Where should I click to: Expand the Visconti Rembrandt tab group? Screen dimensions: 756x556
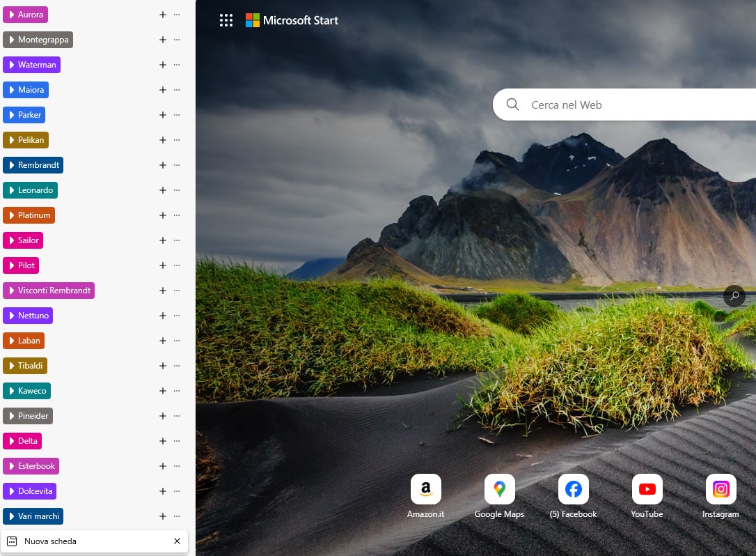tap(49, 291)
